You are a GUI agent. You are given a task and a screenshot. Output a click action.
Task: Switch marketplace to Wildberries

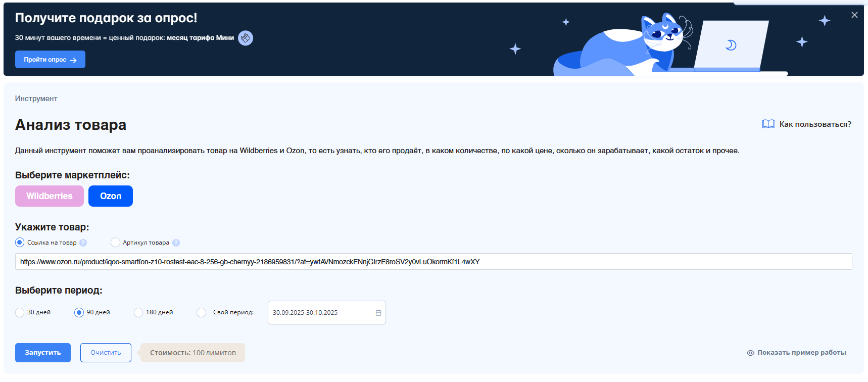[x=50, y=196]
